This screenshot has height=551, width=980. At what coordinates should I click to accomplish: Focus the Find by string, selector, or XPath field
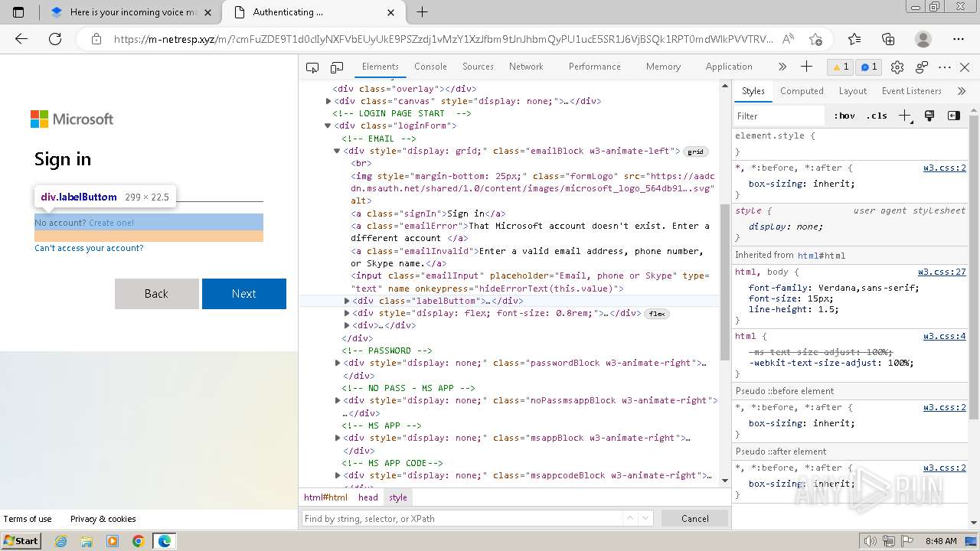point(462,518)
